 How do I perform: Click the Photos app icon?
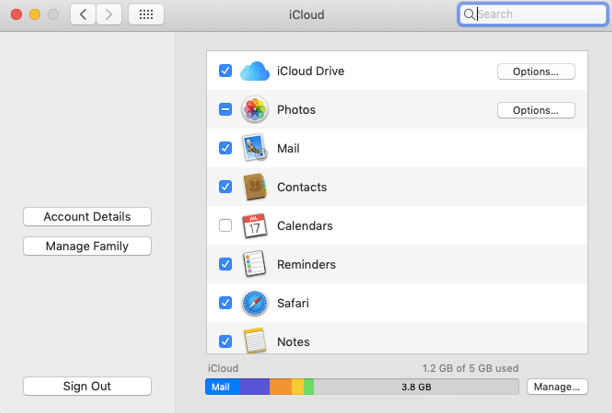254,110
